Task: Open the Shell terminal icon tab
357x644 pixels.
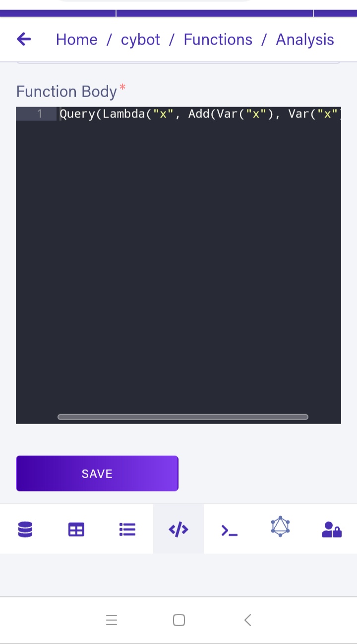Action: coord(230,530)
